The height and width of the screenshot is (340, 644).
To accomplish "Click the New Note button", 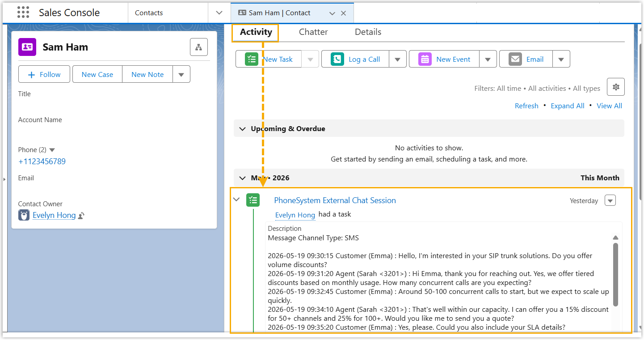I will [x=147, y=74].
